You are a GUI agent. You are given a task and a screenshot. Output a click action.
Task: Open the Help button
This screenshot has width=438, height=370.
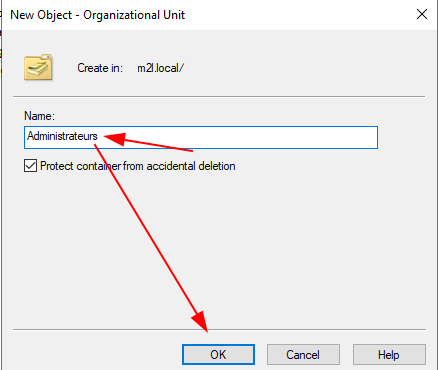point(389,355)
